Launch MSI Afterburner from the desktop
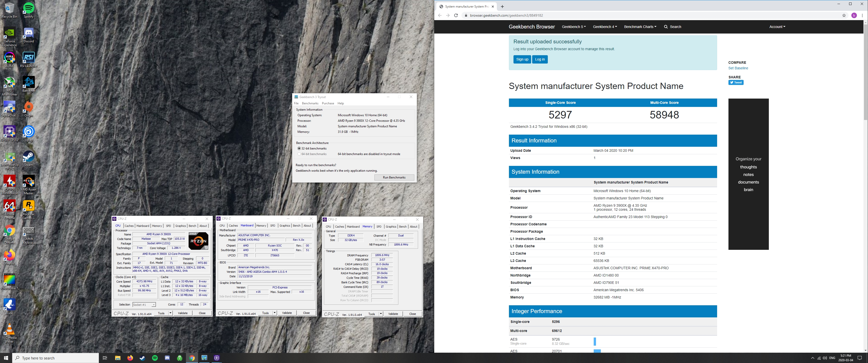Screen dimensions: 868x363 pos(9,86)
